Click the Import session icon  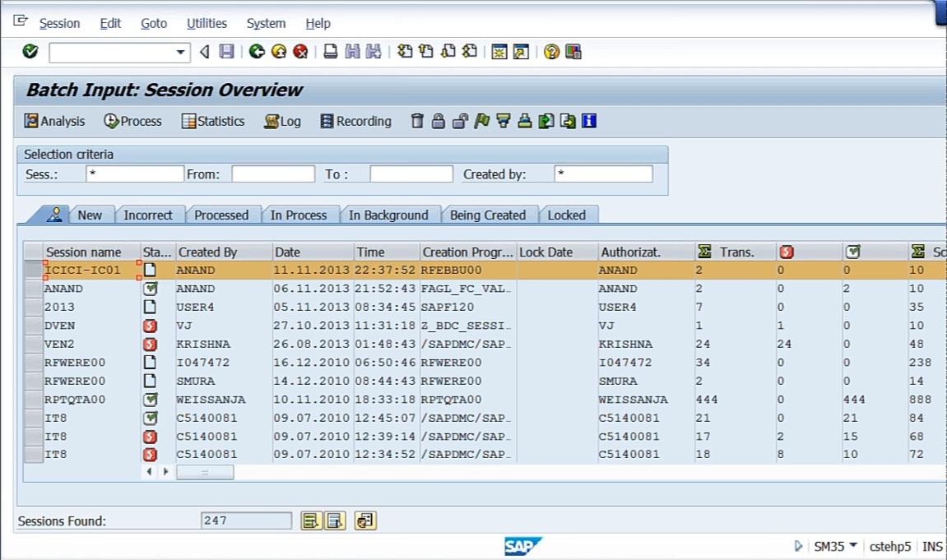coord(568,122)
